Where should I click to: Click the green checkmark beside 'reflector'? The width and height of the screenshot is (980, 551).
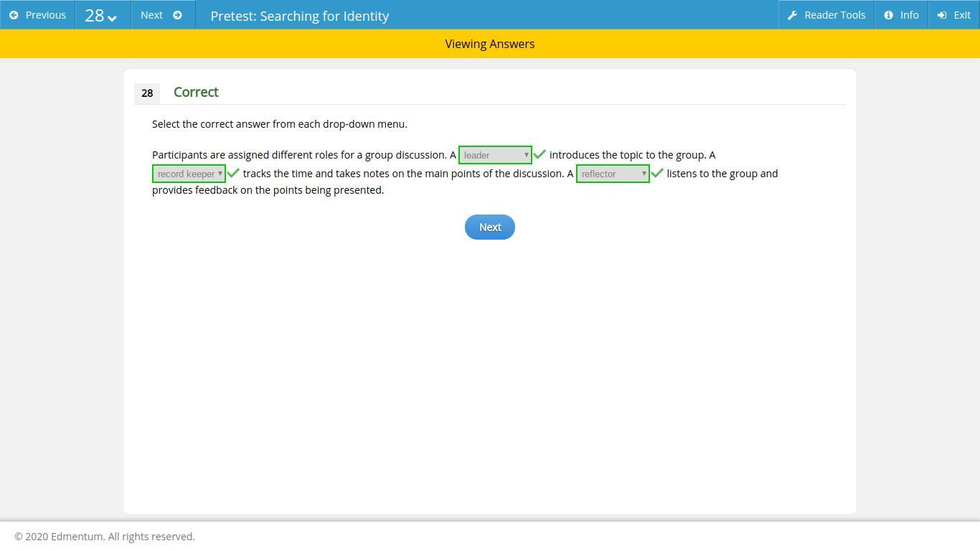coord(657,173)
